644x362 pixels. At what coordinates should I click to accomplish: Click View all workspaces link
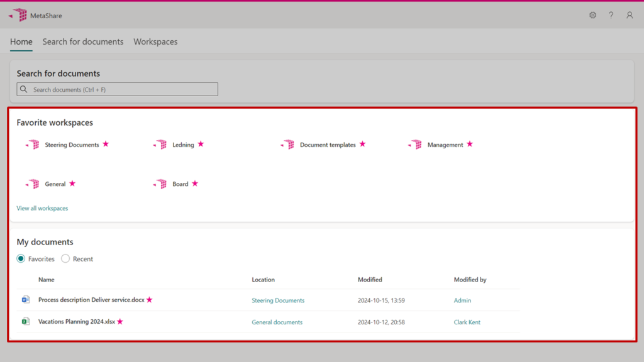(x=42, y=208)
